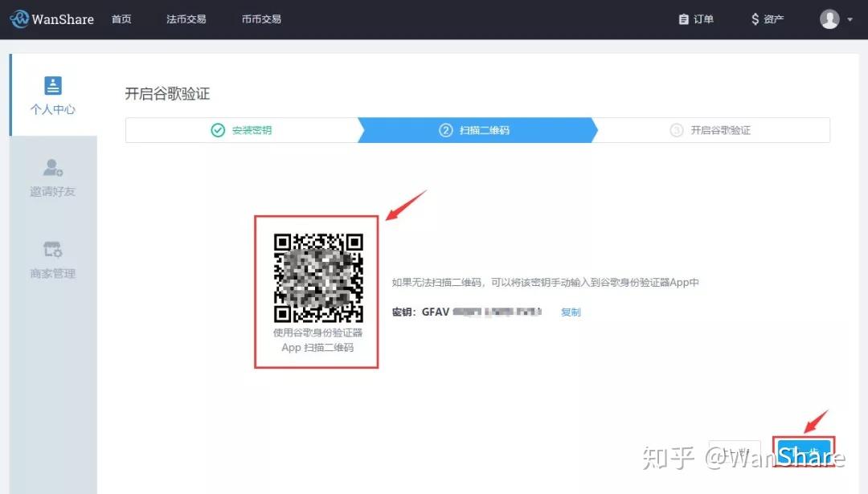Open 订单 orders page
868x494 pixels.
pos(696,19)
